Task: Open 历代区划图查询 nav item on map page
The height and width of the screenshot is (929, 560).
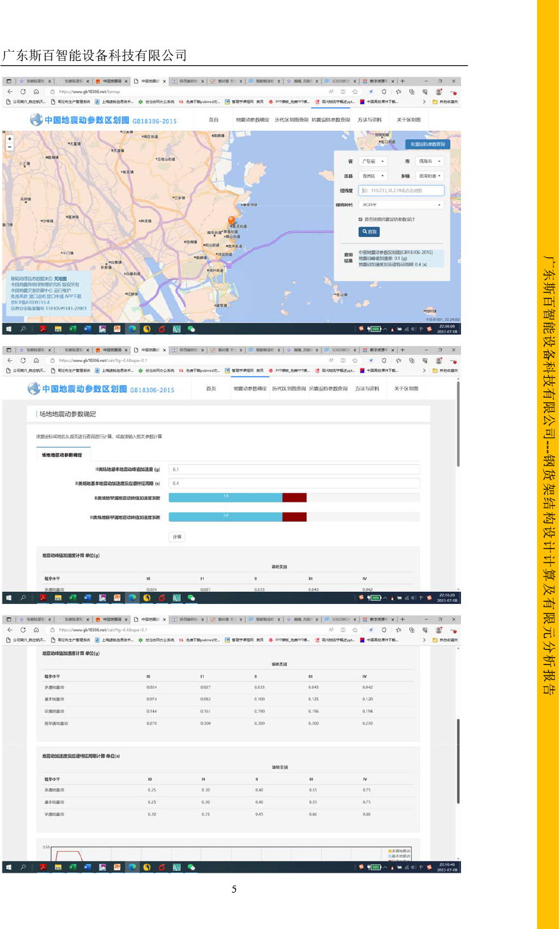Action: 291,119
